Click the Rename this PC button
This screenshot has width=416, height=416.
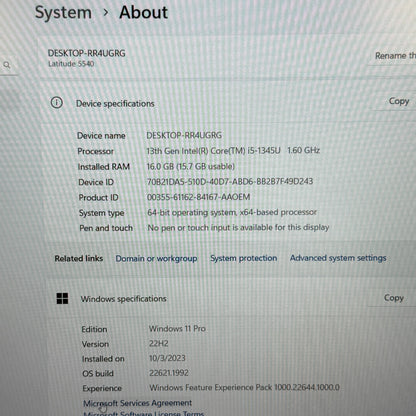[395, 55]
